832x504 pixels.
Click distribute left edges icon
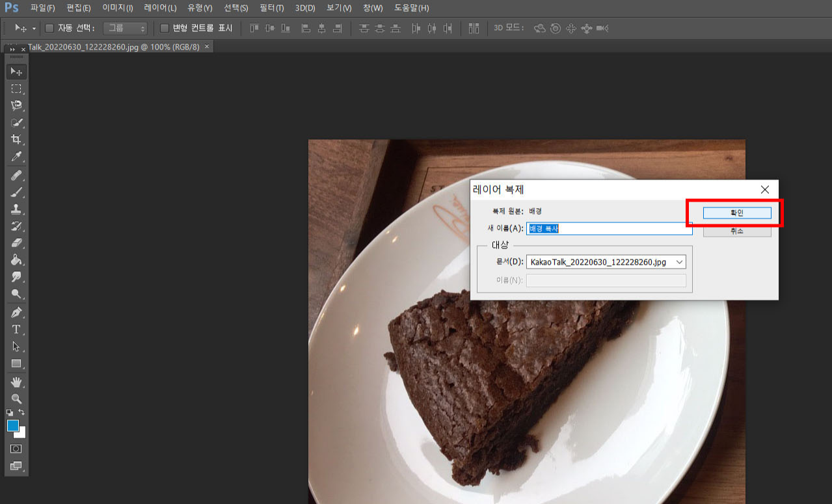[x=416, y=29]
